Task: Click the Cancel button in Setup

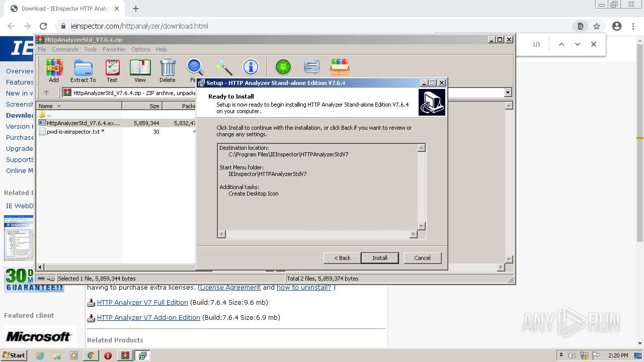Action: [422, 258]
